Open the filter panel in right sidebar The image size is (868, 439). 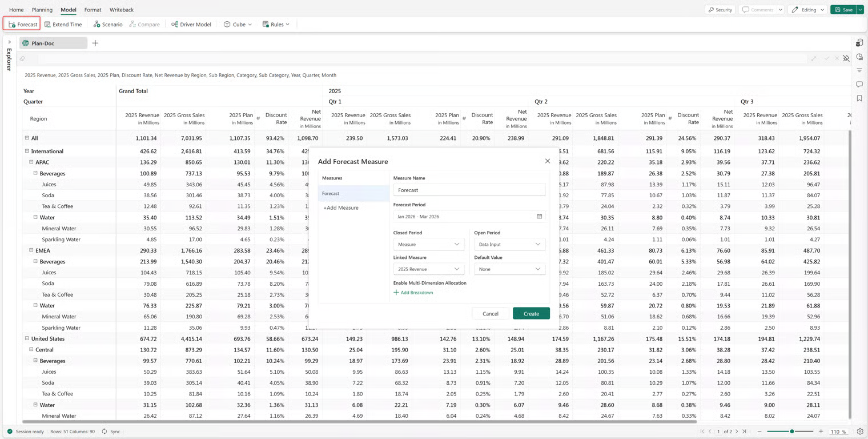[859, 70]
